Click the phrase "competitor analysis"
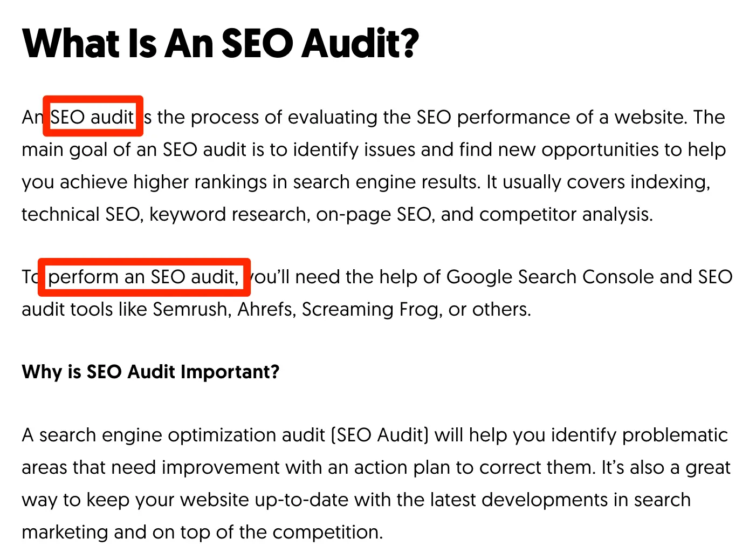The image size is (756, 559). (x=566, y=214)
